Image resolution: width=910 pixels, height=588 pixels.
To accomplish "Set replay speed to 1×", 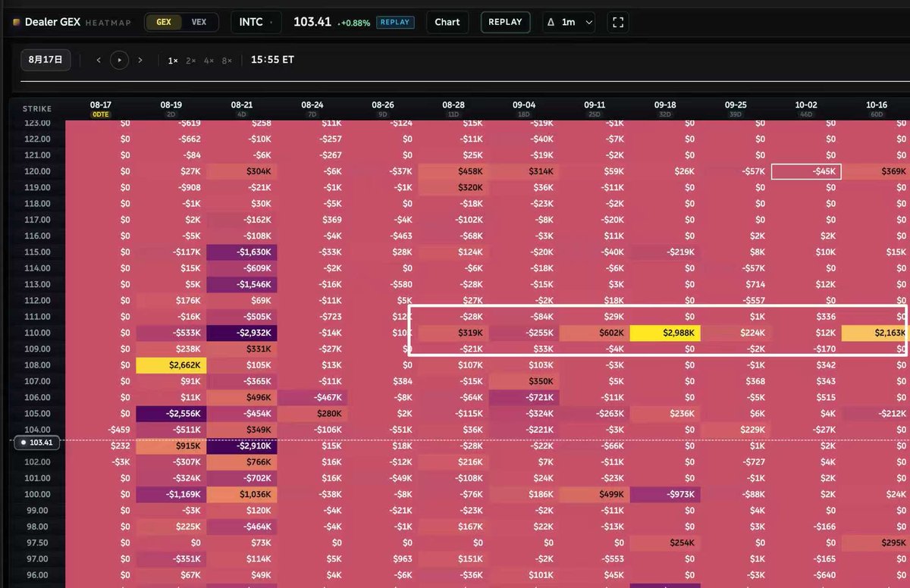I will coord(173,60).
